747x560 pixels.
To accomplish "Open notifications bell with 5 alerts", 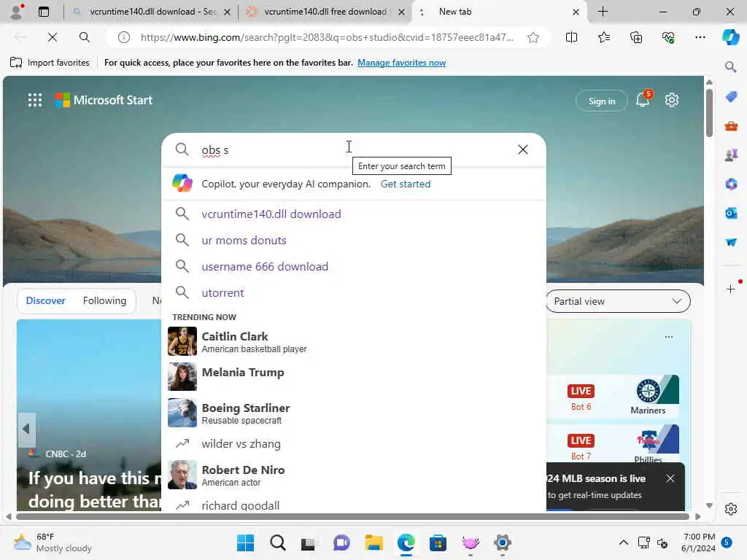I will (643, 99).
